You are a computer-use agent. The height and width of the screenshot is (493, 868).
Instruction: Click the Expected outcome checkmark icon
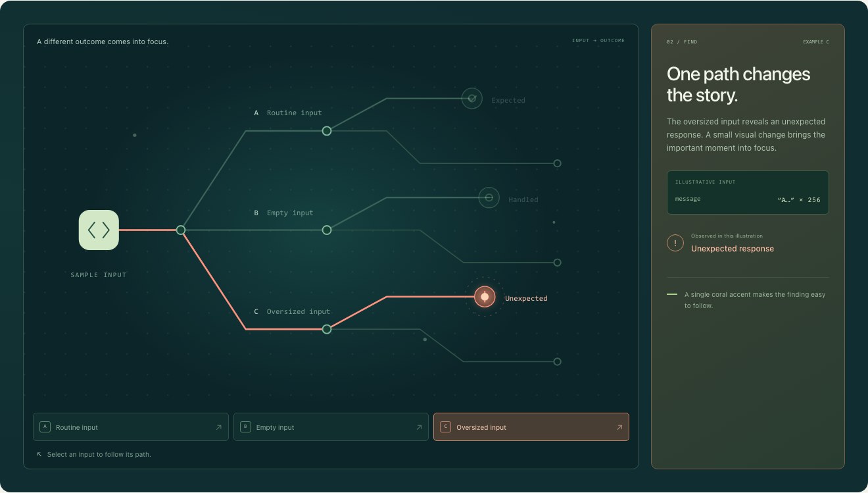[471, 98]
